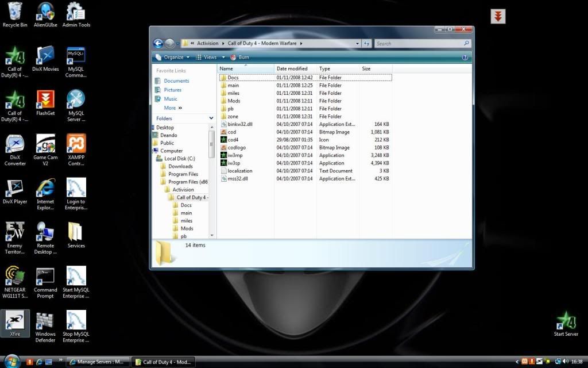Launch the AlienGUIse desktop shortcut
Image resolution: width=588 pixels, height=368 pixels.
(x=45, y=15)
